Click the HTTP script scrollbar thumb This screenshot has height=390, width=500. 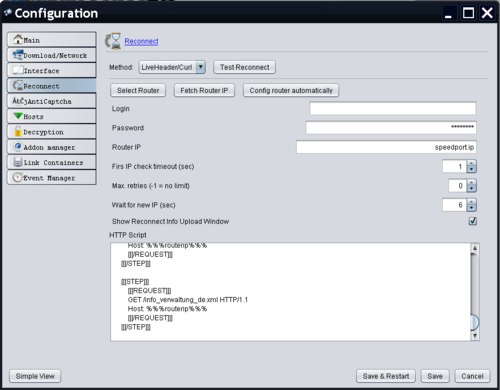[x=475, y=322]
